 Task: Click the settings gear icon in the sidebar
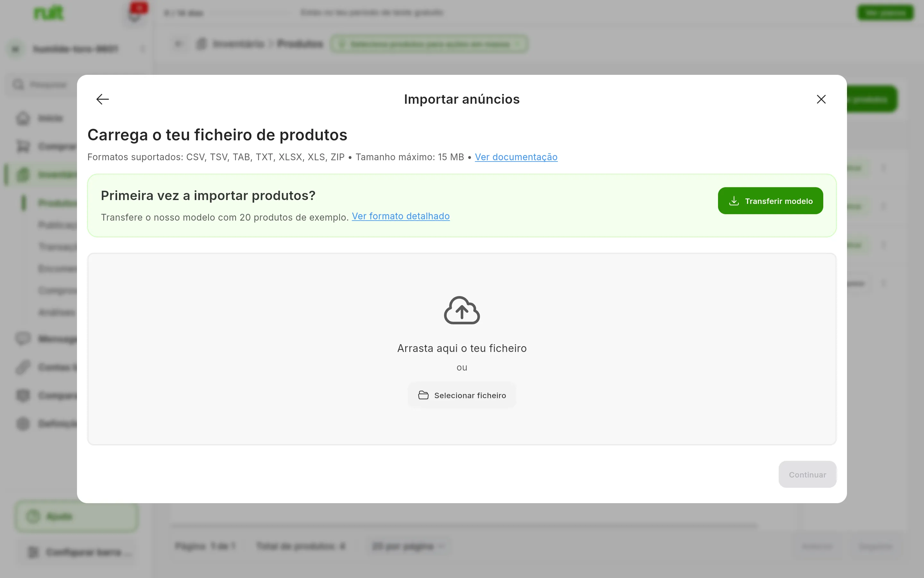[x=23, y=424]
